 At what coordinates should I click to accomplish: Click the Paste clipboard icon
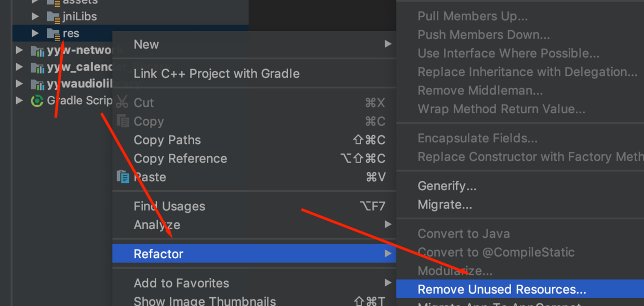[123, 177]
